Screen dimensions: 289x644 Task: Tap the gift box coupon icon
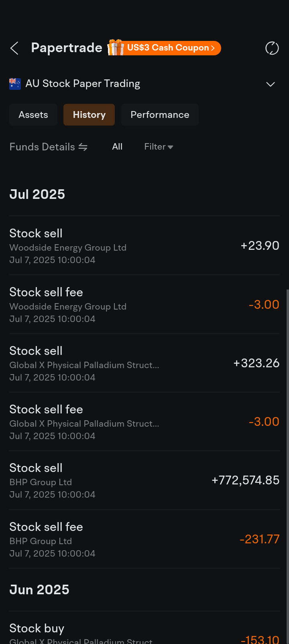point(116,48)
